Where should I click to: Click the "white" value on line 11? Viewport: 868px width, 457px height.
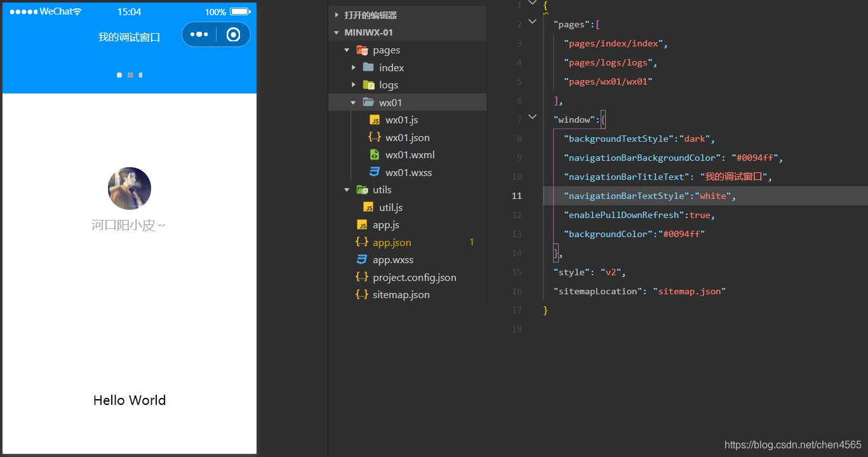point(713,196)
